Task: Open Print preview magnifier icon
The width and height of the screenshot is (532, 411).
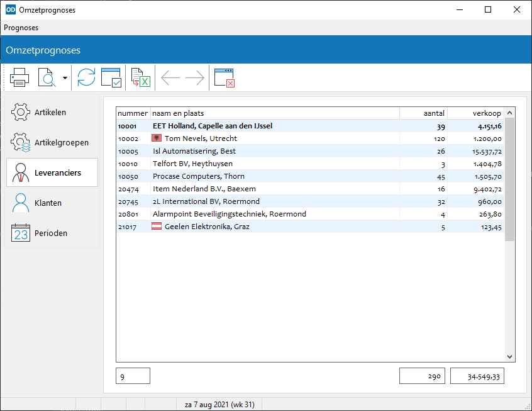Action: click(x=47, y=78)
